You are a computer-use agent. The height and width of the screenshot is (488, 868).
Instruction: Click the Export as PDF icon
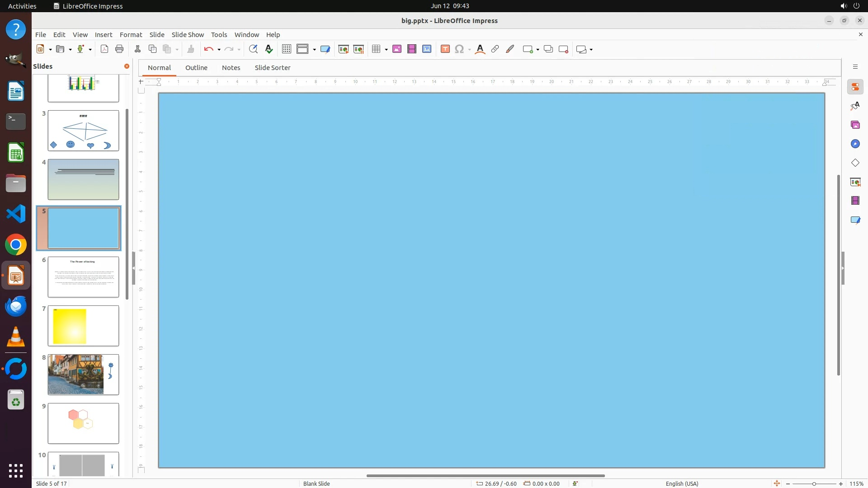104,49
